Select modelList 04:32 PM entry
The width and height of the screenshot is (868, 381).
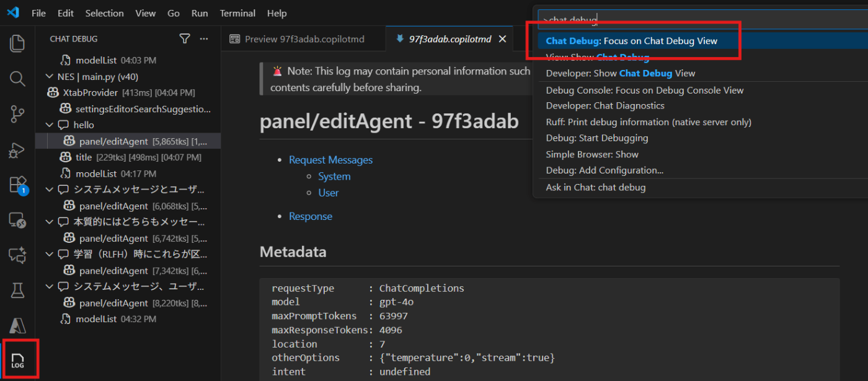click(x=128, y=319)
